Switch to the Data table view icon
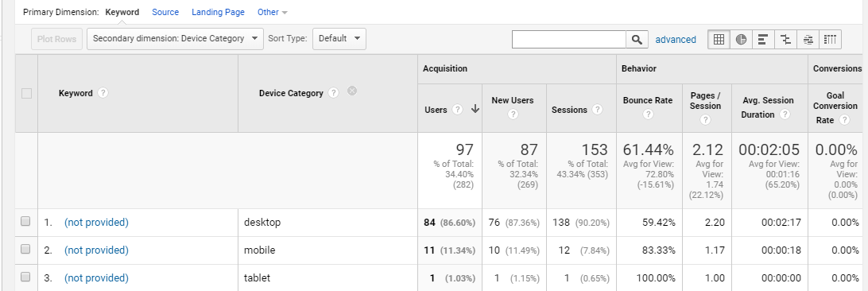 click(719, 39)
